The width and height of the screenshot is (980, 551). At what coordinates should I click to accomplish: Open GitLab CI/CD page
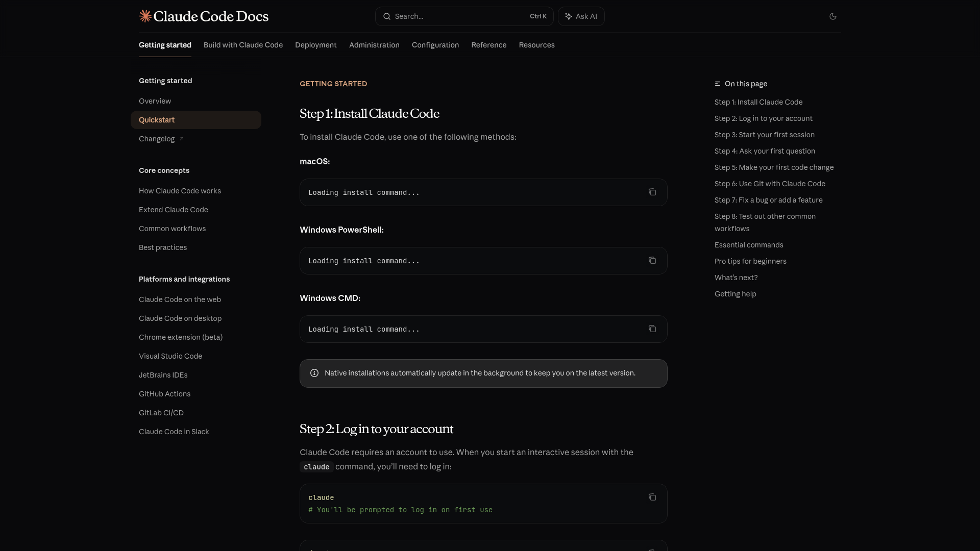pos(196,413)
